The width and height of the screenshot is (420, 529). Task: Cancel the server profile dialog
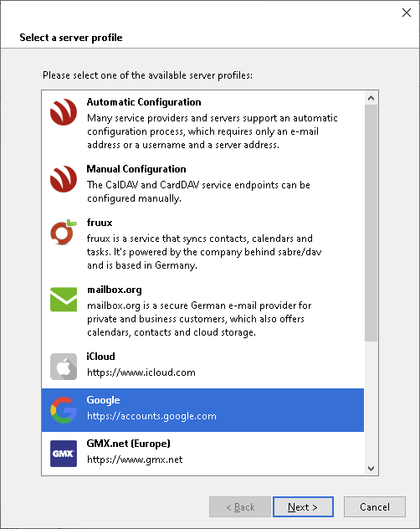pos(375,506)
